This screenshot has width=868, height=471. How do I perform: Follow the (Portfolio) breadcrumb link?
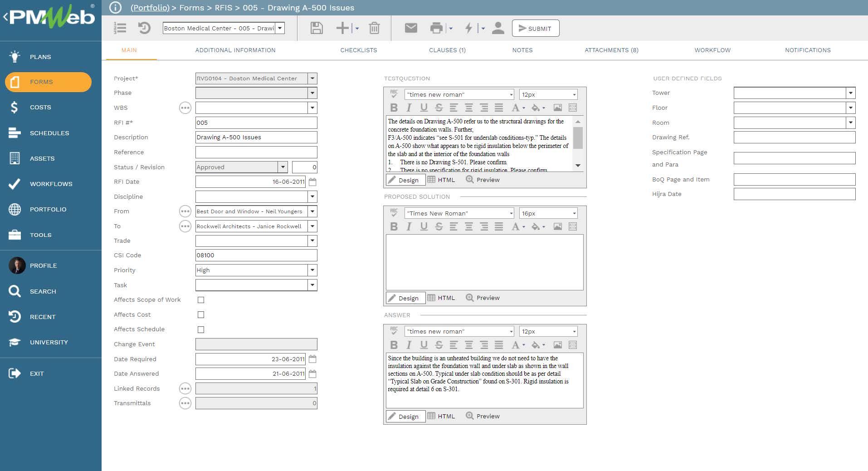pyautogui.click(x=150, y=8)
